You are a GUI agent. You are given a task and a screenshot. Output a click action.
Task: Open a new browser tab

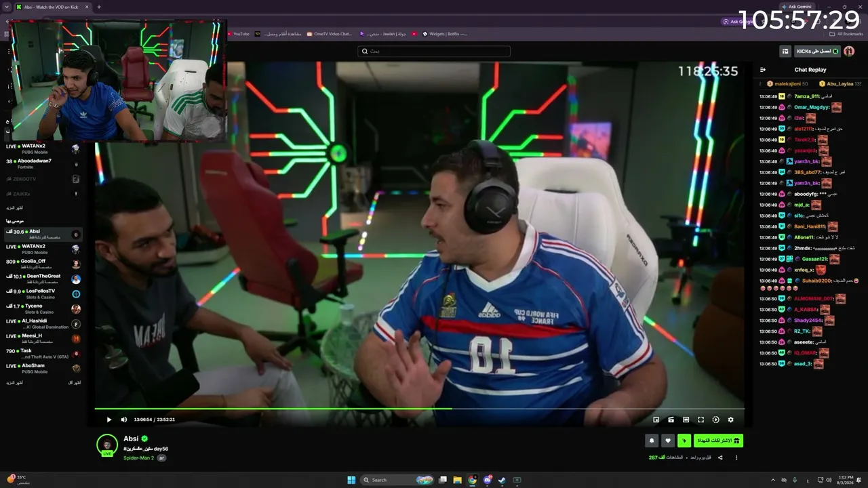click(x=99, y=7)
